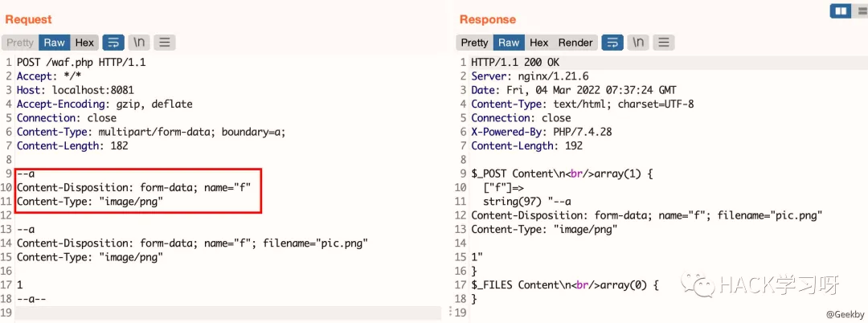Screen dimensions: 868x323
Task: Open the Response editor hamburger menu
Action: pyautogui.click(x=664, y=43)
